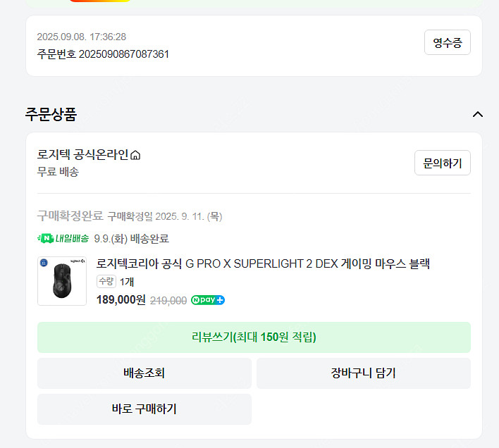Track the shipment with 배송조회
The width and height of the screenshot is (499, 448).
click(144, 373)
